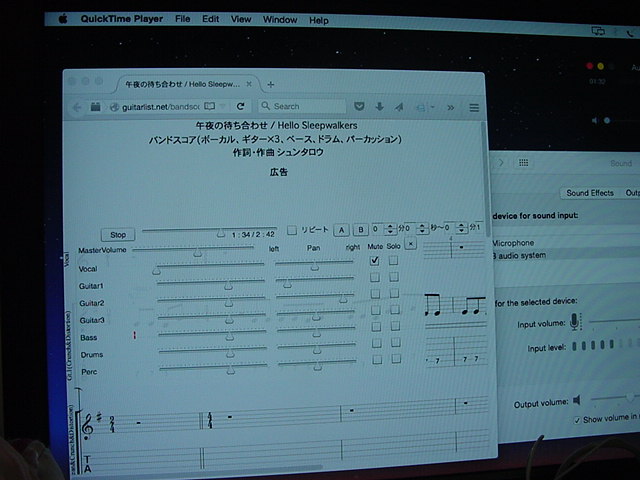Open the Help menu
Image resolution: width=640 pixels, height=480 pixels.
(319, 20)
